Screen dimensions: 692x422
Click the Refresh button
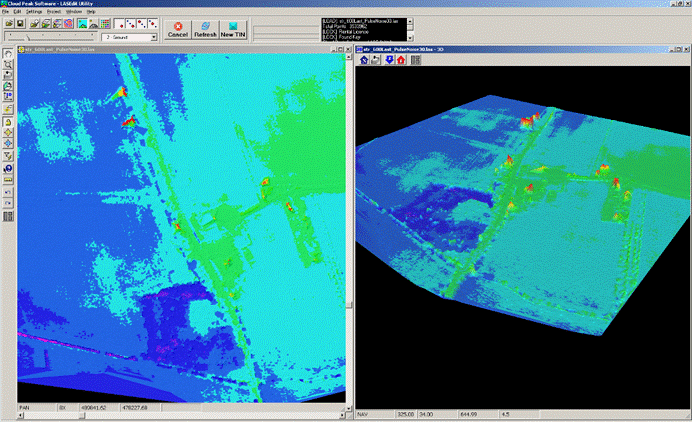tap(205, 29)
